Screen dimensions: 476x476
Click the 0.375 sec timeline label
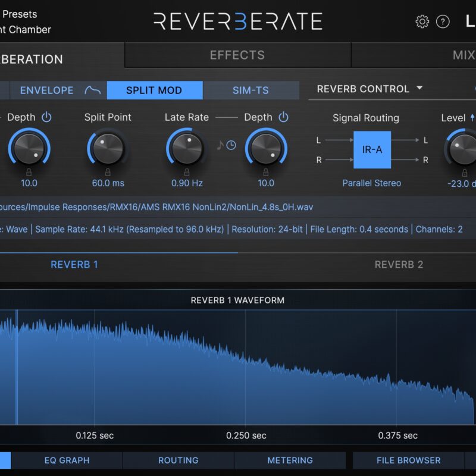[x=397, y=436]
